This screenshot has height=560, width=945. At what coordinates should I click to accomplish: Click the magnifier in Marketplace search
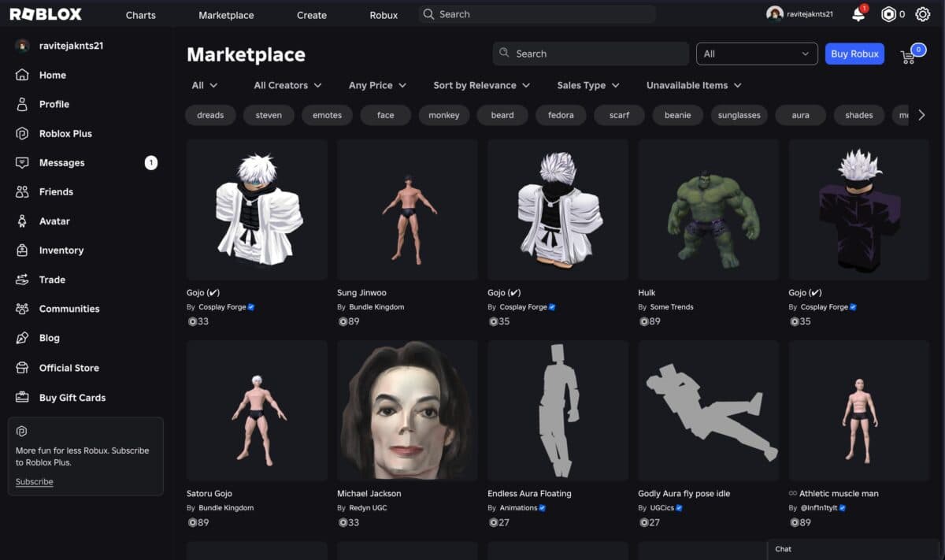[504, 54]
